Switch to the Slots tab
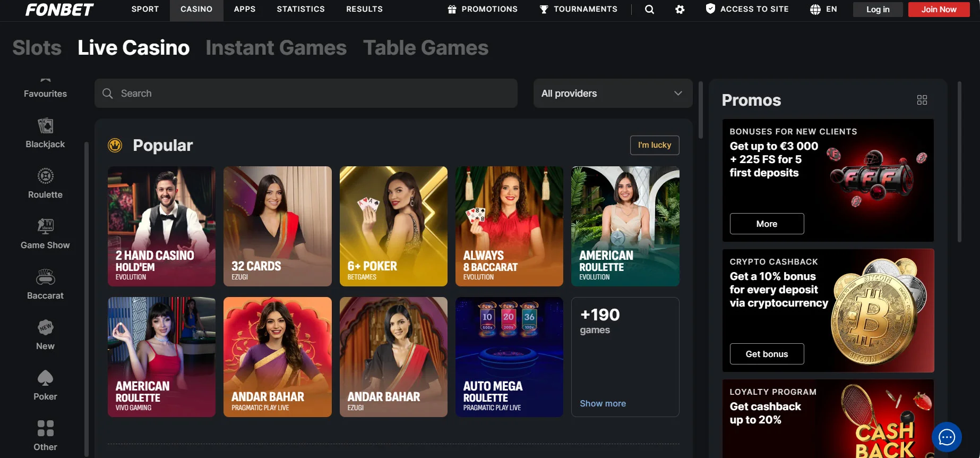This screenshot has height=458, width=980. click(x=37, y=48)
